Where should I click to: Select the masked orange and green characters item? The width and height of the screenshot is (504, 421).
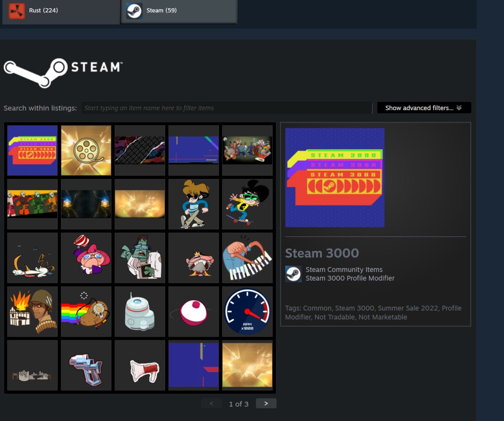pyautogui.click(x=32, y=204)
